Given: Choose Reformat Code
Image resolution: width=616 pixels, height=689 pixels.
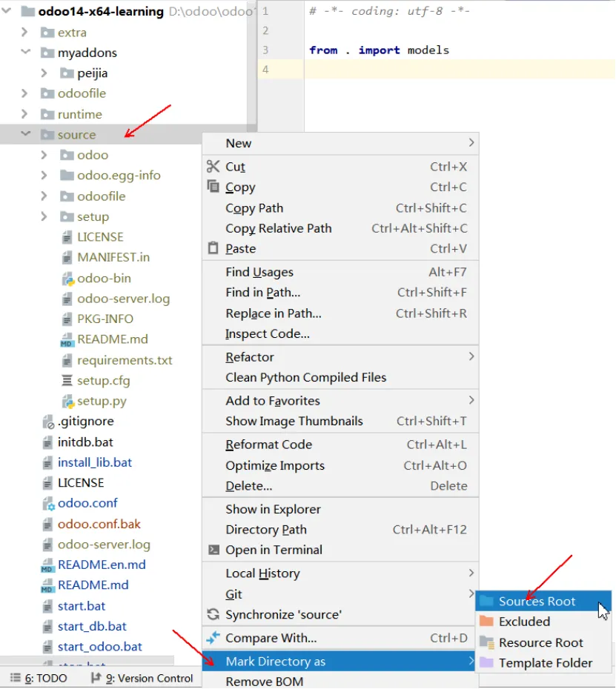Looking at the screenshot, I should pyautogui.click(x=340, y=445).
